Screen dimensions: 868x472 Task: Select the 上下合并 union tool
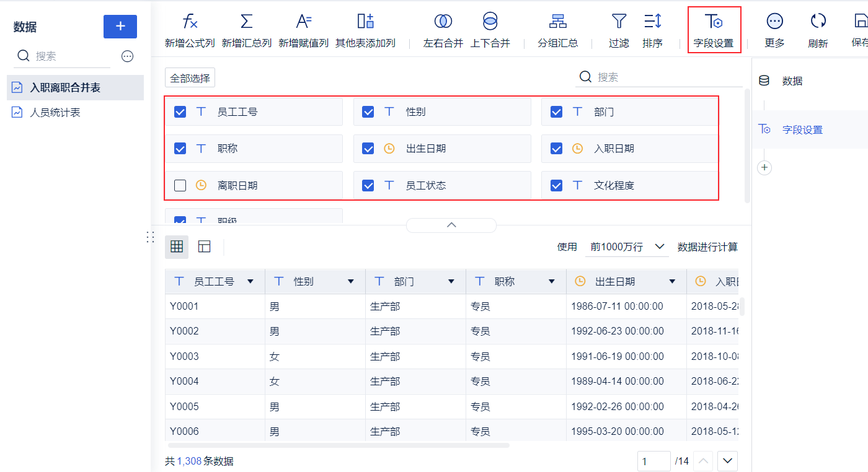pos(490,22)
